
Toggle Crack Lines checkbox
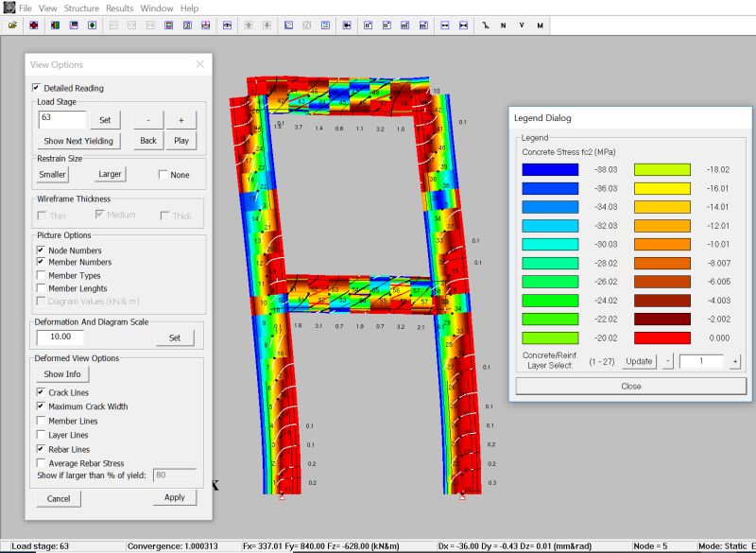tap(41, 392)
